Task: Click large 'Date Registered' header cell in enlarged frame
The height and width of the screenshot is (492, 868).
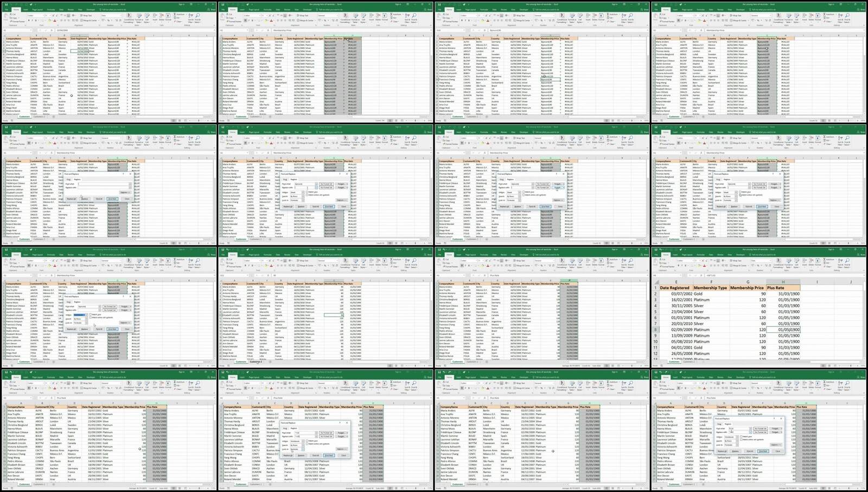Action: click(675, 288)
